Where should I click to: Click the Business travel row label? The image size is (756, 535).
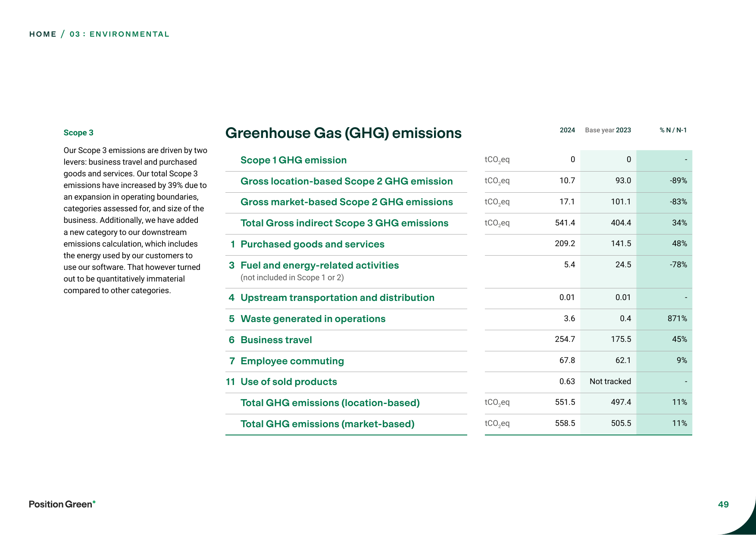[x=276, y=340]
